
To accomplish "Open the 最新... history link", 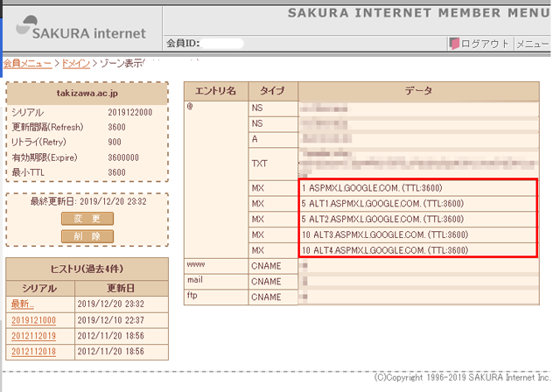I will (23, 304).
